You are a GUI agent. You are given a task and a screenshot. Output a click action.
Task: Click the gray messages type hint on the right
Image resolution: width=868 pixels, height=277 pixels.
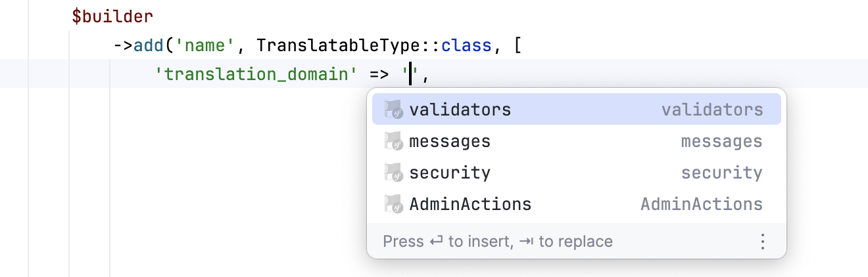click(721, 141)
